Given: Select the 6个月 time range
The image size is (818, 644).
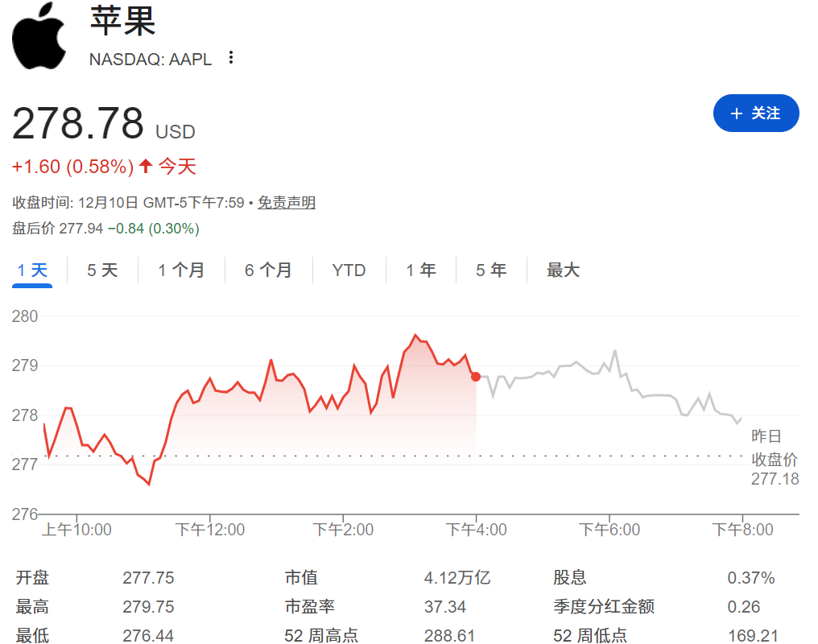Looking at the screenshot, I should [266, 270].
